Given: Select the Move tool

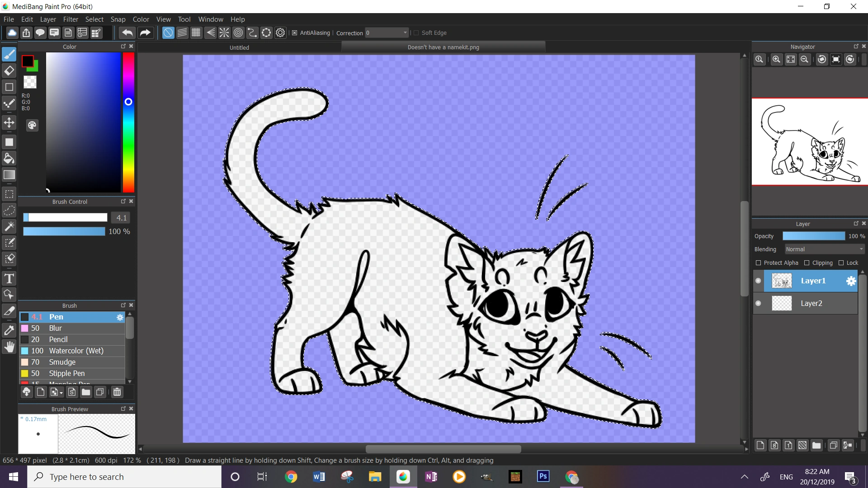Looking at the screenshot, I should [9, 122].
